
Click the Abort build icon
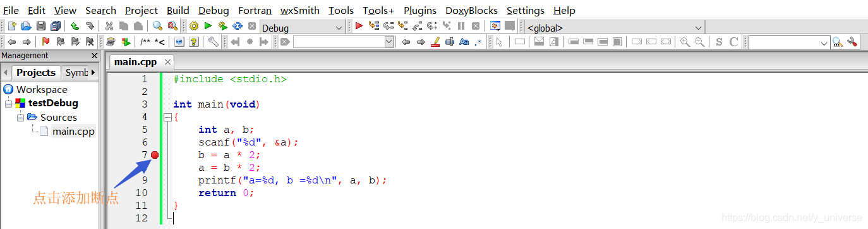[252, 27]
